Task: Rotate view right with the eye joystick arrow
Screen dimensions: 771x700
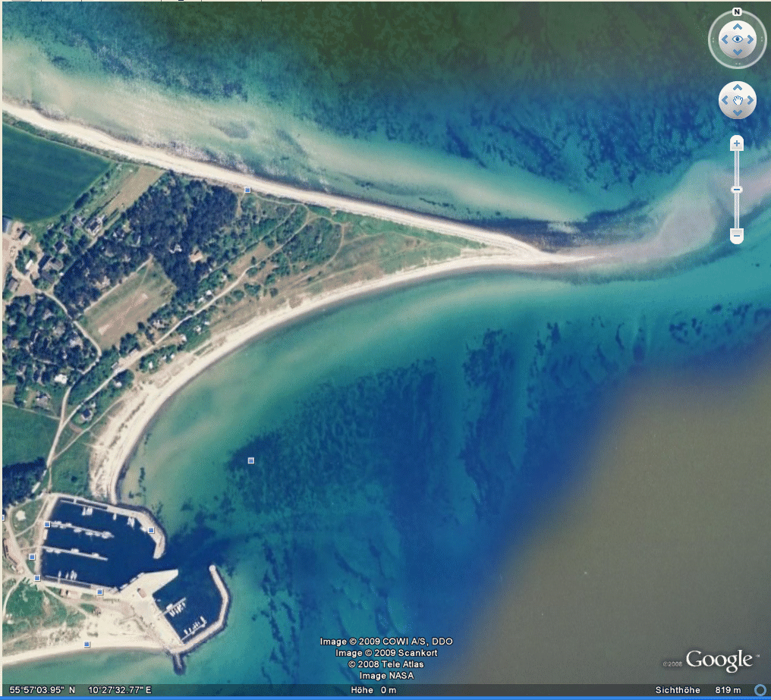Action: pyautogui.click(x=750, y=39)
